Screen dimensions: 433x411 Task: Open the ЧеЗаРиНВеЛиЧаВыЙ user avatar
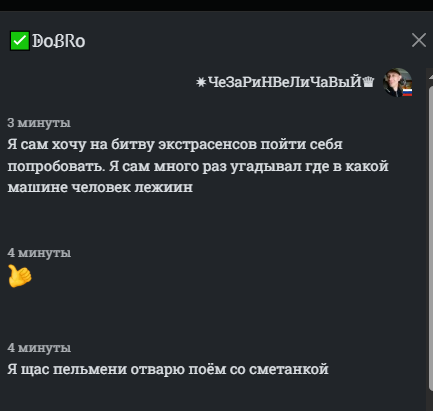(397, 82)
